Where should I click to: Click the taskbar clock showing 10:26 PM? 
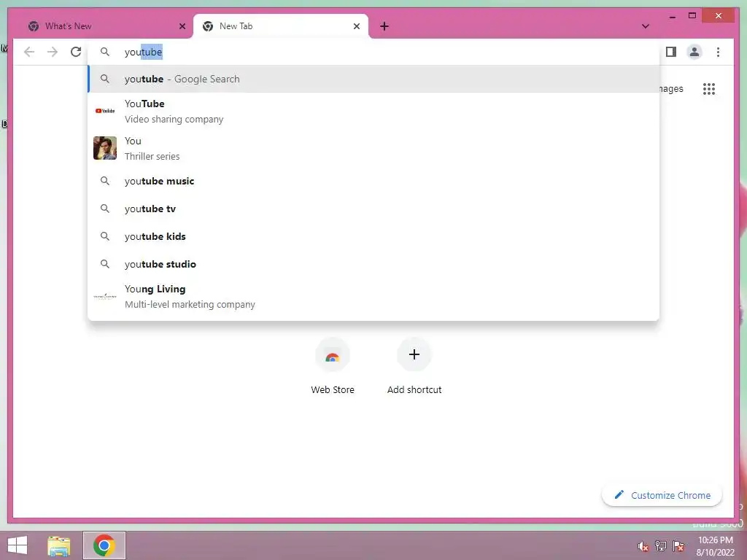click(715, 546)
